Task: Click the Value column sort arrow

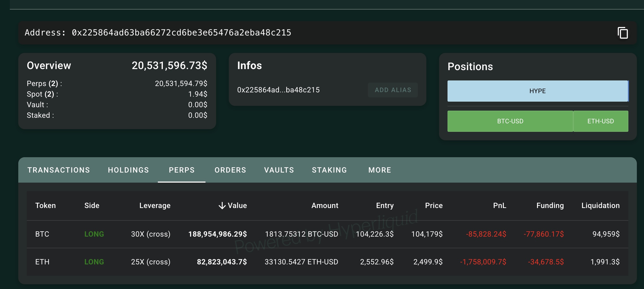Action: point(222,206)
